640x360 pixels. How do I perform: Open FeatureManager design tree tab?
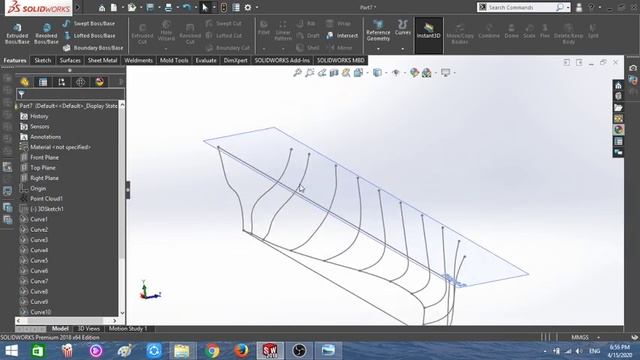click(x=24, y=82)
